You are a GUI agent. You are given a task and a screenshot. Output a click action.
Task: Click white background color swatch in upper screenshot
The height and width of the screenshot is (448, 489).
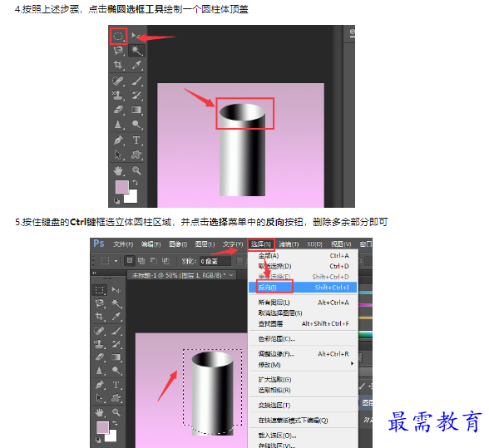point(132,198)
